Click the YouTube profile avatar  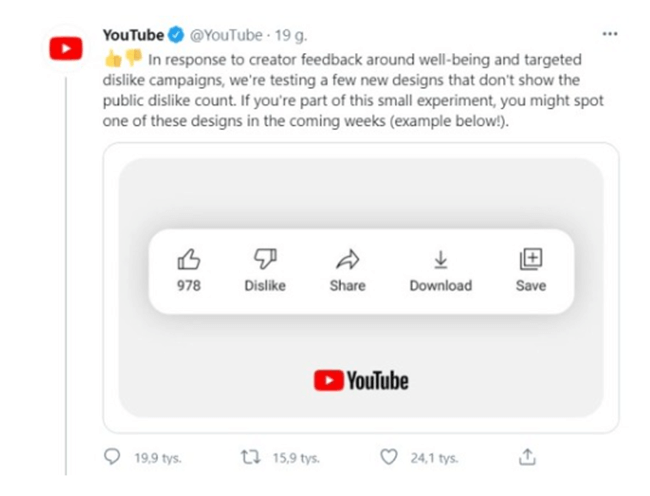65,47
